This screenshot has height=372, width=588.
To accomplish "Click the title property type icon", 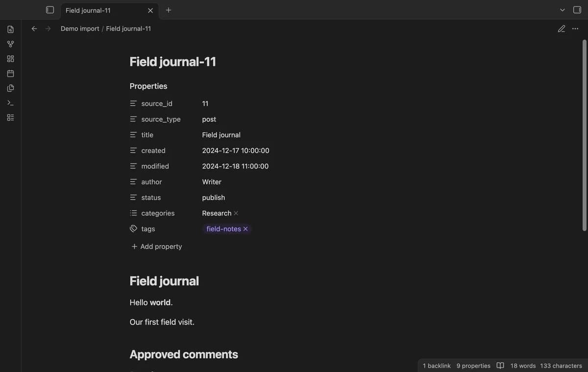I will pos(133,135).
